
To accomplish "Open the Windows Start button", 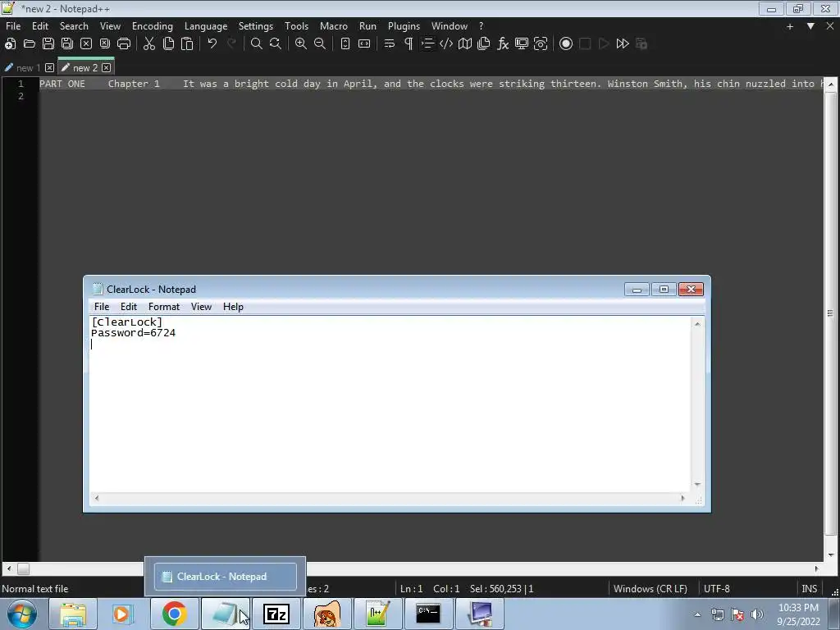I will tap(22, 614).
